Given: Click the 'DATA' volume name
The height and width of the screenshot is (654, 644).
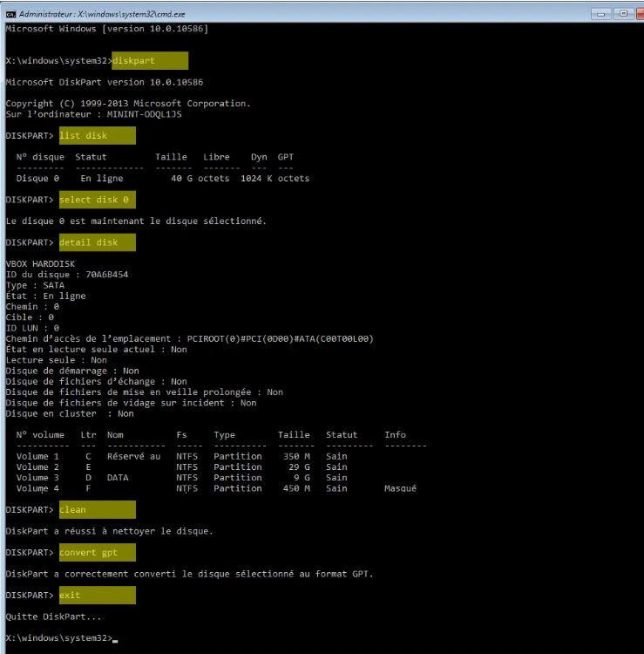Looking at the screenshot, I should pyautogui.click(x=118, y=478).
